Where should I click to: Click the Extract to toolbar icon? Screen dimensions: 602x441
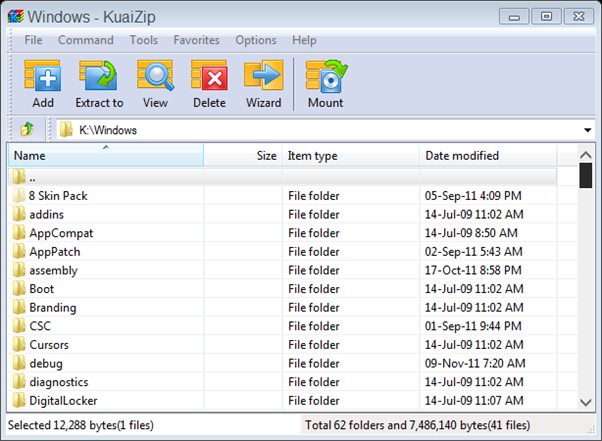coord(99,76)
